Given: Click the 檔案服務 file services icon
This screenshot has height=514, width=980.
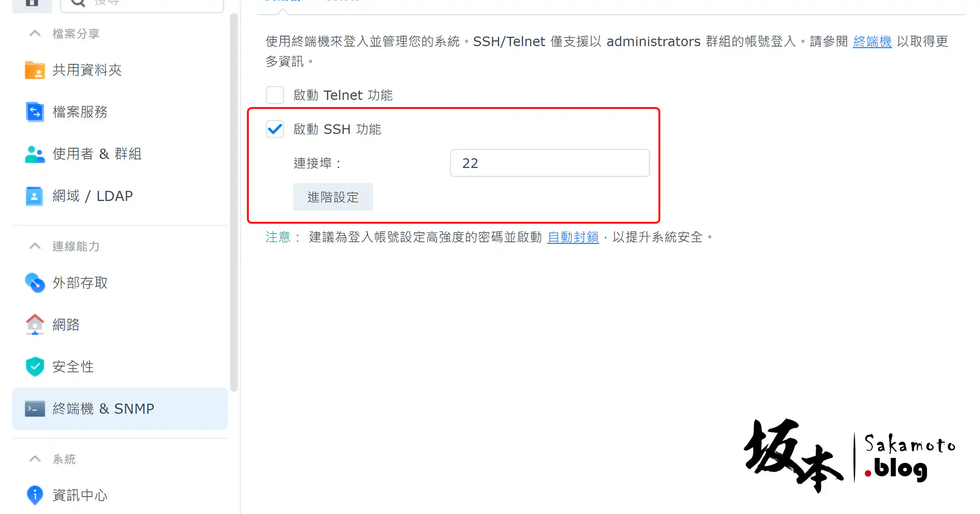Looking at the screenshot, I should pos(34,112).
